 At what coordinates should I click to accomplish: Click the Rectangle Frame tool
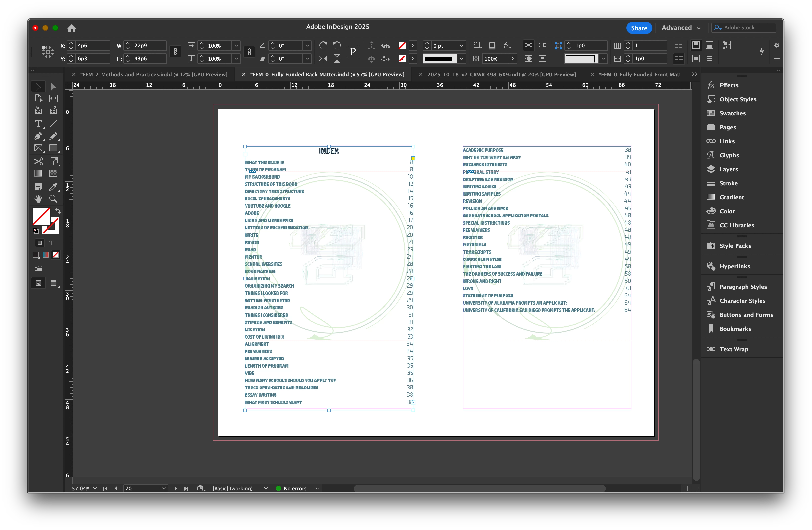(x=38, y=148)
